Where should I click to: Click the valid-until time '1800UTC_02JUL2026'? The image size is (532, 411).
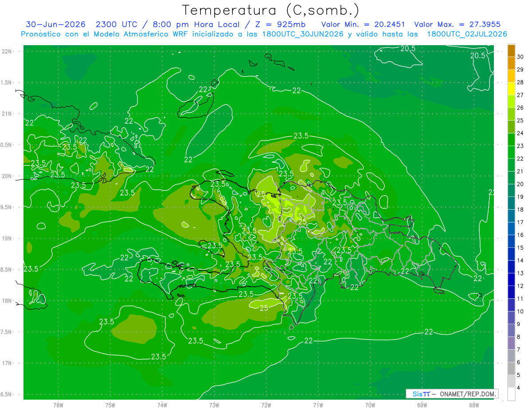(467, 34)
